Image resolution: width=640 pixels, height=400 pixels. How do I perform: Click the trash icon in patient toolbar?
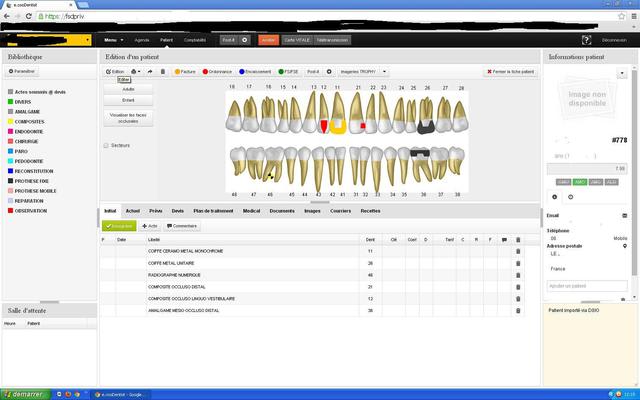(163, 72)
